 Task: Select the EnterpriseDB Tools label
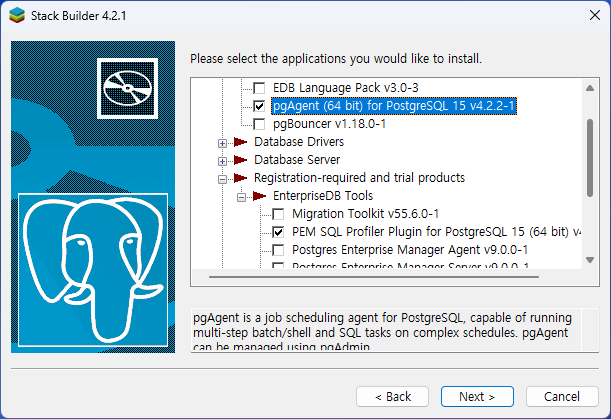(323, 196)
